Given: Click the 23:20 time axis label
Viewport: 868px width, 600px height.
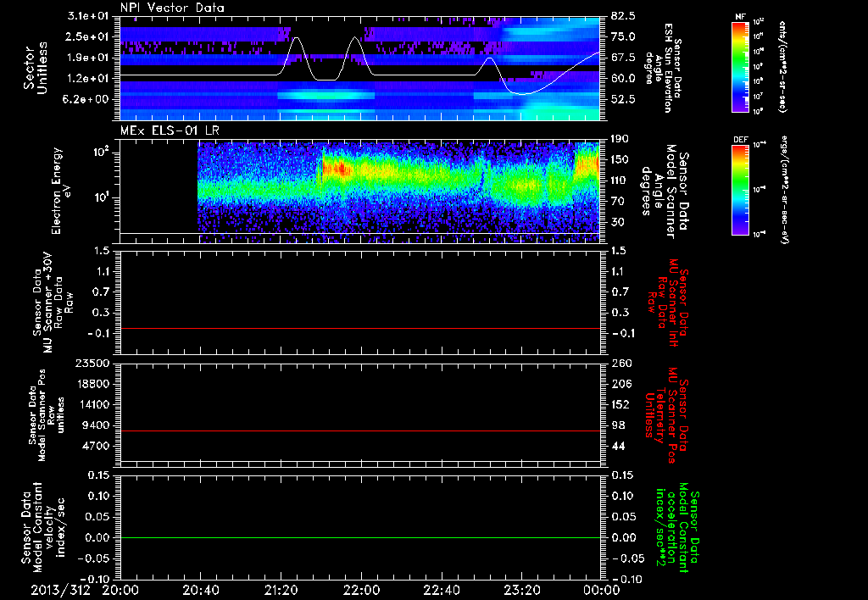Looking at the screenshot, I should point(522,590).
